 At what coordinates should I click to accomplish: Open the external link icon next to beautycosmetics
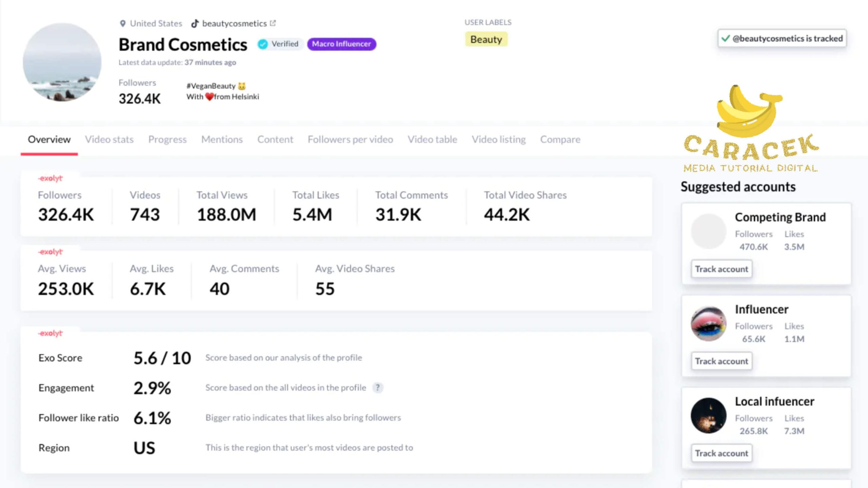pos(273,23)
